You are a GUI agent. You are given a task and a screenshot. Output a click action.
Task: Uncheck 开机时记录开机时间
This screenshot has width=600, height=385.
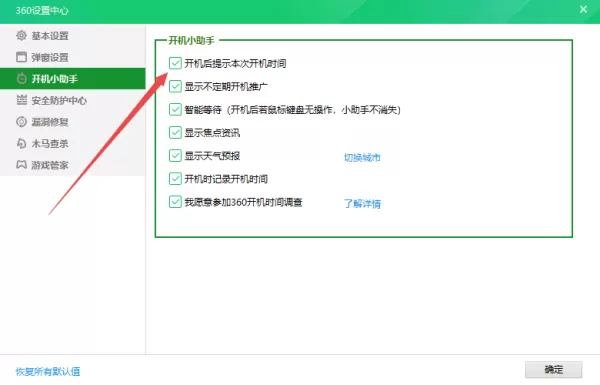(x=175, y=178)
